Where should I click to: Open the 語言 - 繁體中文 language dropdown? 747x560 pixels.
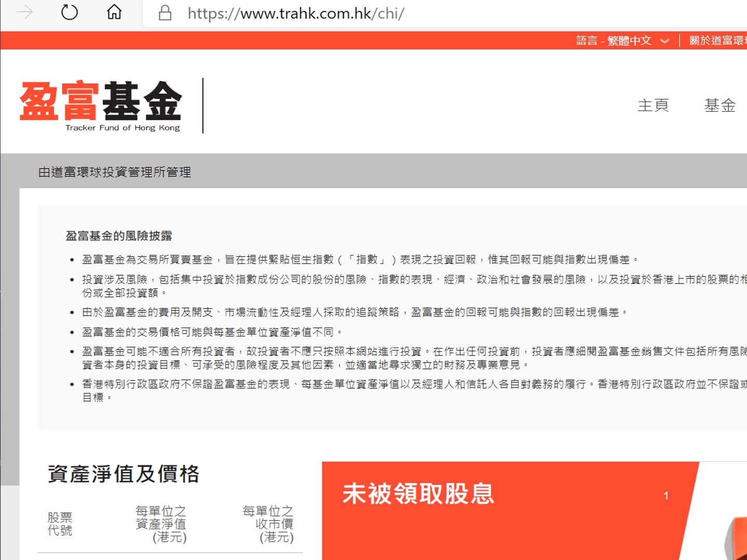[622, 40]
